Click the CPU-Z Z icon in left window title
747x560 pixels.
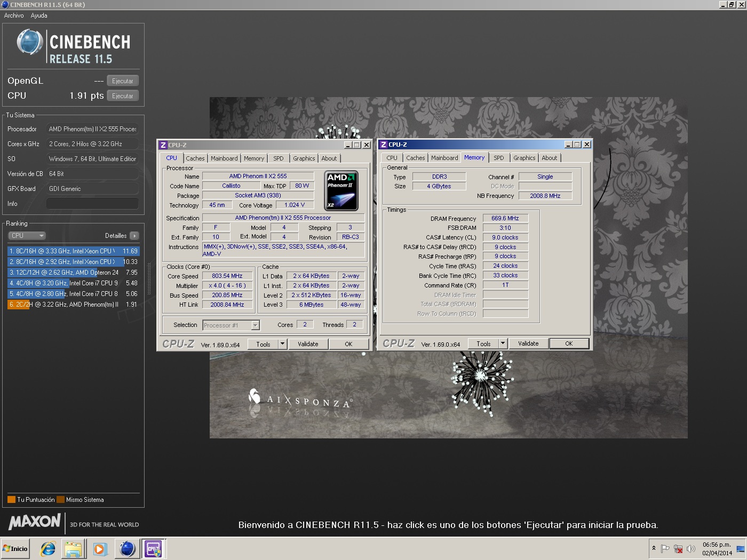(163, 145)
